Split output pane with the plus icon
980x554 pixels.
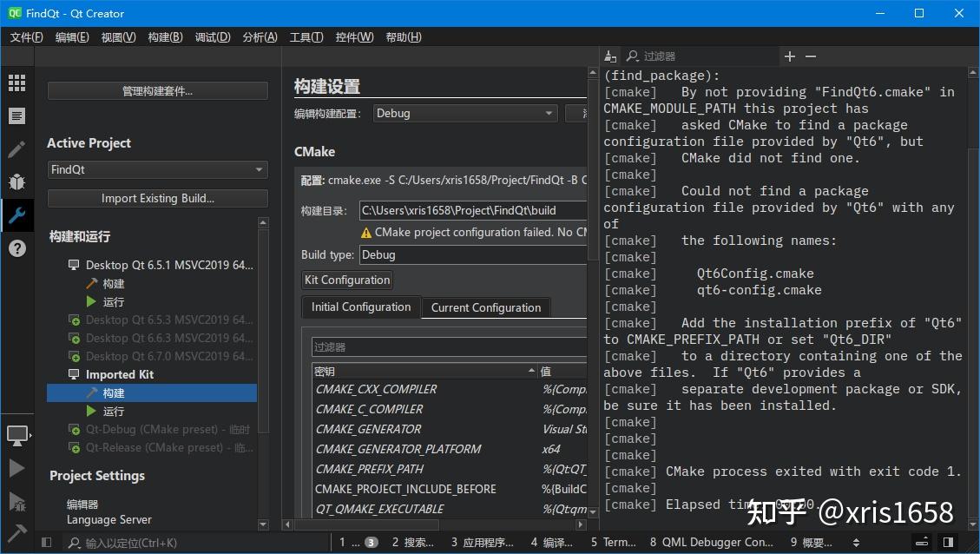click(789, 56)
